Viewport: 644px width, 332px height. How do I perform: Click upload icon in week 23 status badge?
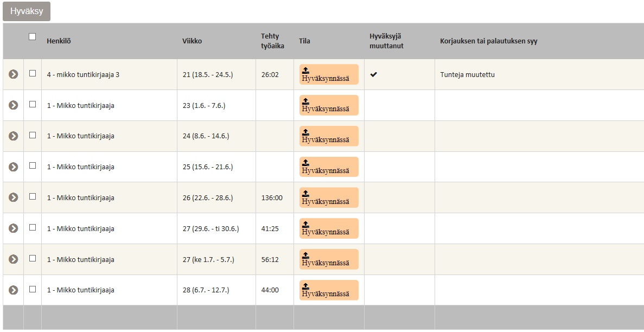coord(305,101)
